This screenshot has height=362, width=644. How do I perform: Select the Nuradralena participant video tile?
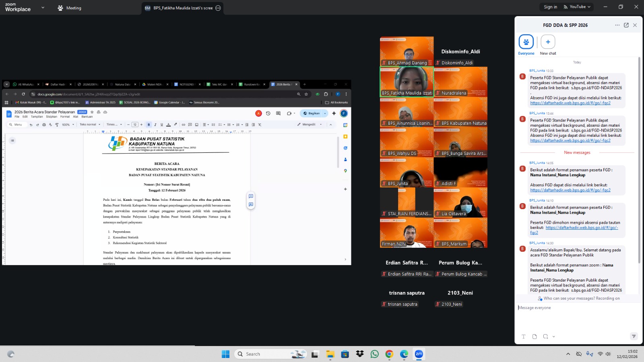tap(460, 82)
